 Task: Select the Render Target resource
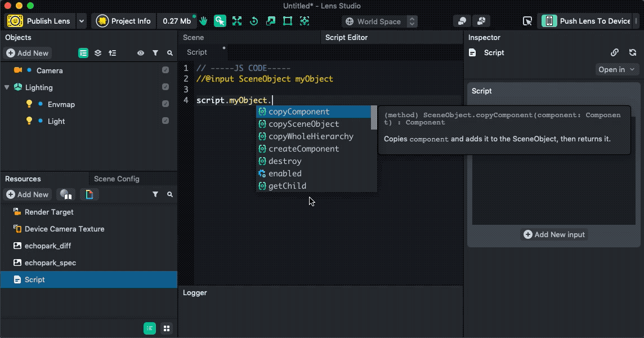(49, 212)
